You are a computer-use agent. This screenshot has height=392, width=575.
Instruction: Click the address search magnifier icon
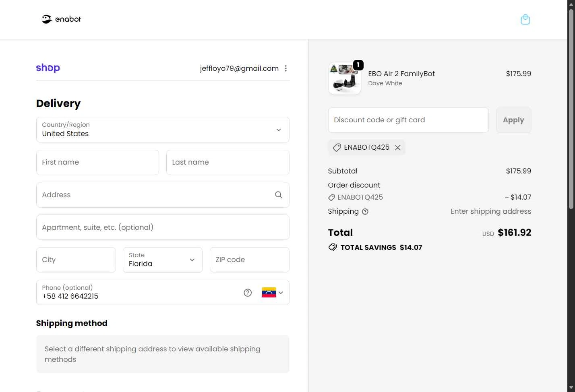(x=279, y=195)
